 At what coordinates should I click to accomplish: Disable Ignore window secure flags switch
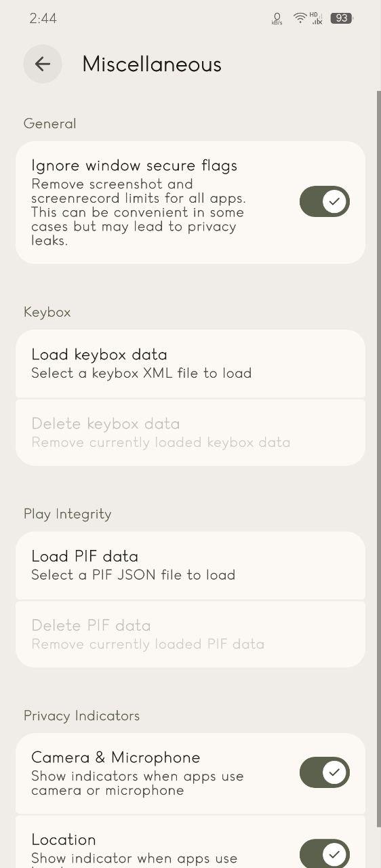pos(325,201)
